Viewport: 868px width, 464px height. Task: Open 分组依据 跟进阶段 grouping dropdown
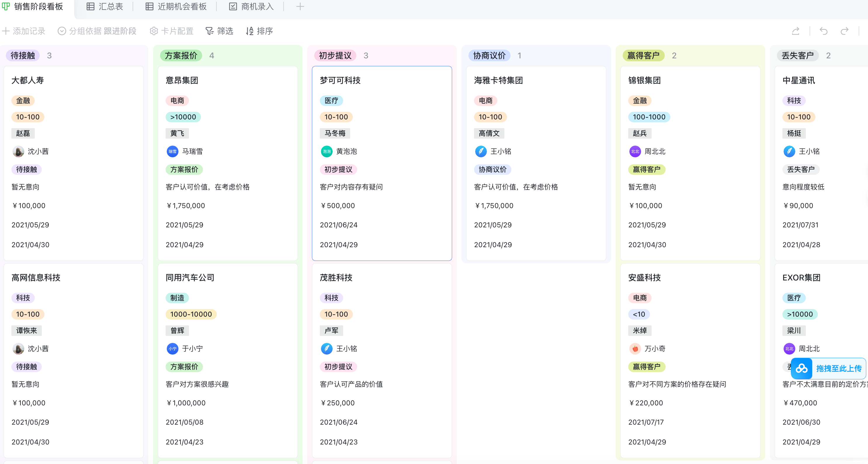97,31
